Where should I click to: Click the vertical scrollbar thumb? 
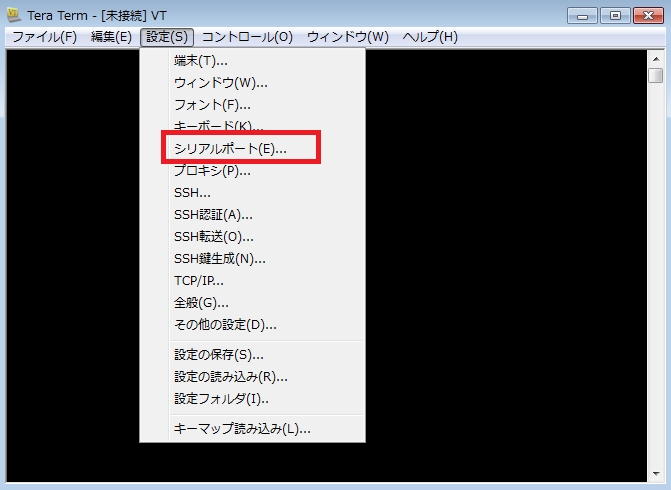656,76
